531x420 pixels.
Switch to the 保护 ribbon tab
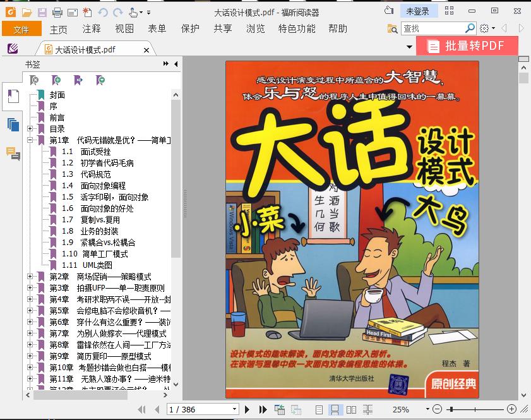point(190,29)
